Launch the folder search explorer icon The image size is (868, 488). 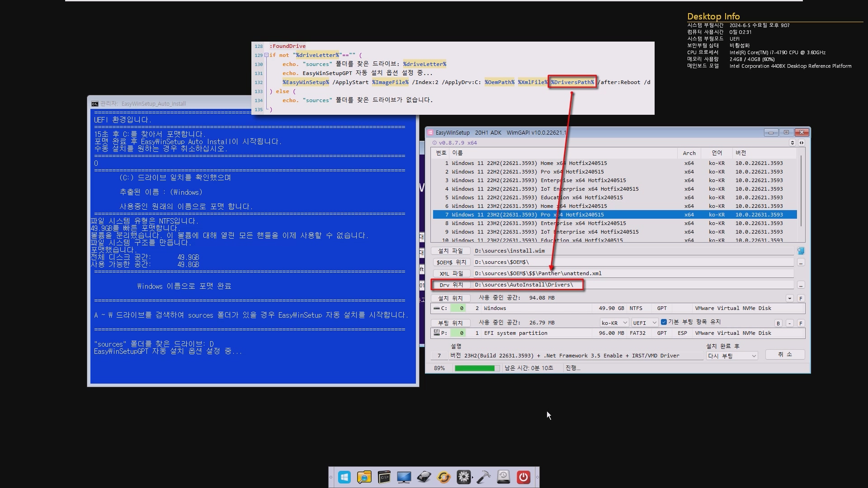(364, 477)
